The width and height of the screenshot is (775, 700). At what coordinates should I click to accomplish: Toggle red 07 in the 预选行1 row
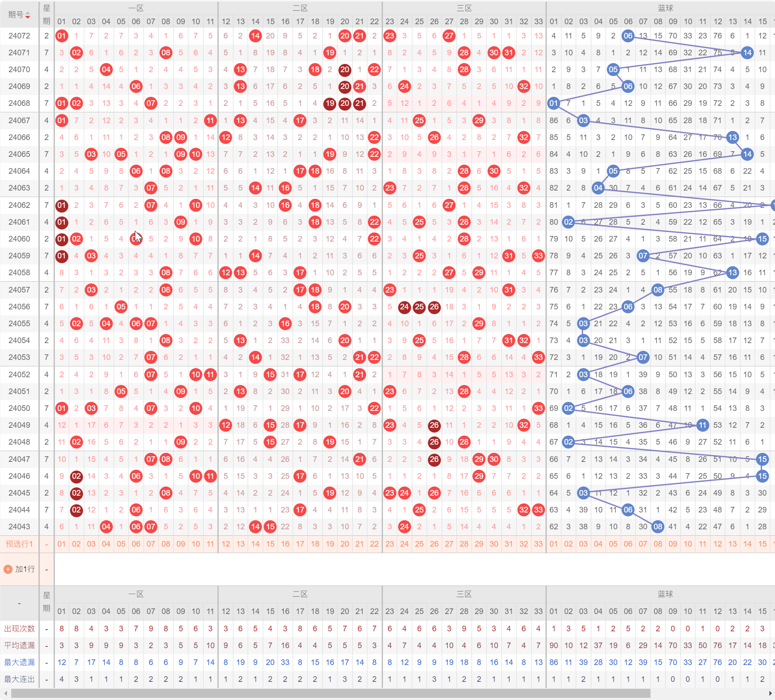tap(151, 544)
